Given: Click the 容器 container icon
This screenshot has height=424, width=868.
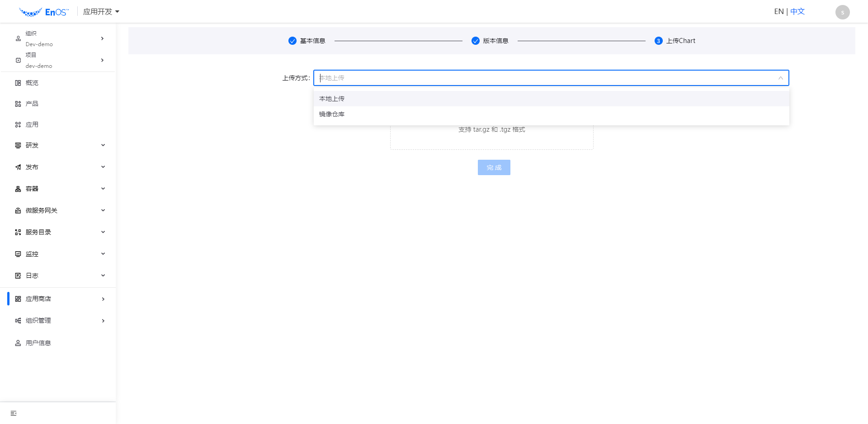Looking at the screenshot, I should pyautogui.click(x=18, y=189).
